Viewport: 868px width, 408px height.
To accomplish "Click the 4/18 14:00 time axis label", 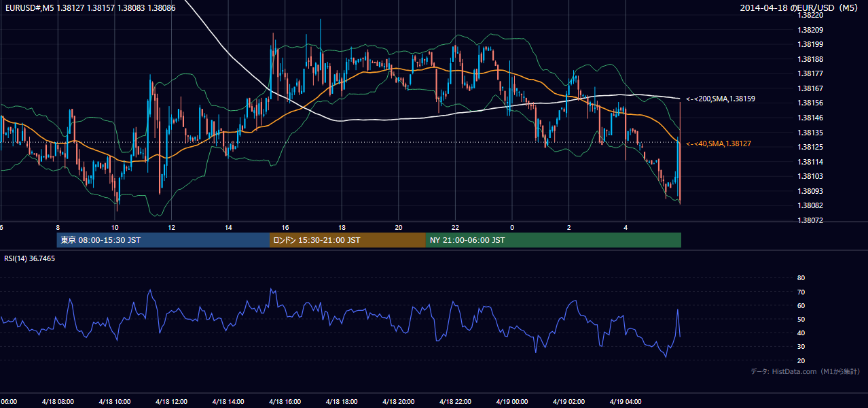I will 228,402.
